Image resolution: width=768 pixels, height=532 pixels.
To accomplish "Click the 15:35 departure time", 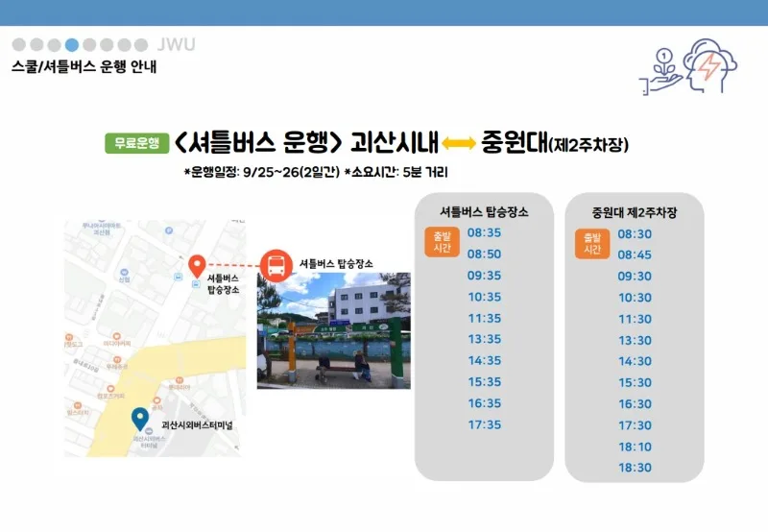I will click(x=485, y=381).
